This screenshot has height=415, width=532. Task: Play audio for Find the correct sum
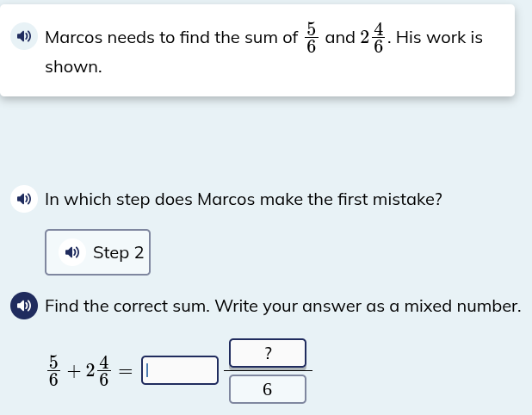pyautogui.click(x=23, y=306)
